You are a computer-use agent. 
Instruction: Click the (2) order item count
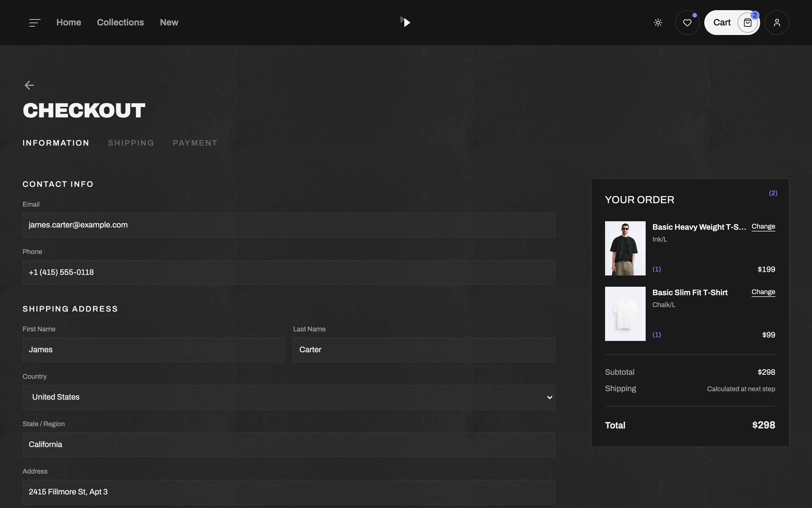point(773,193)
